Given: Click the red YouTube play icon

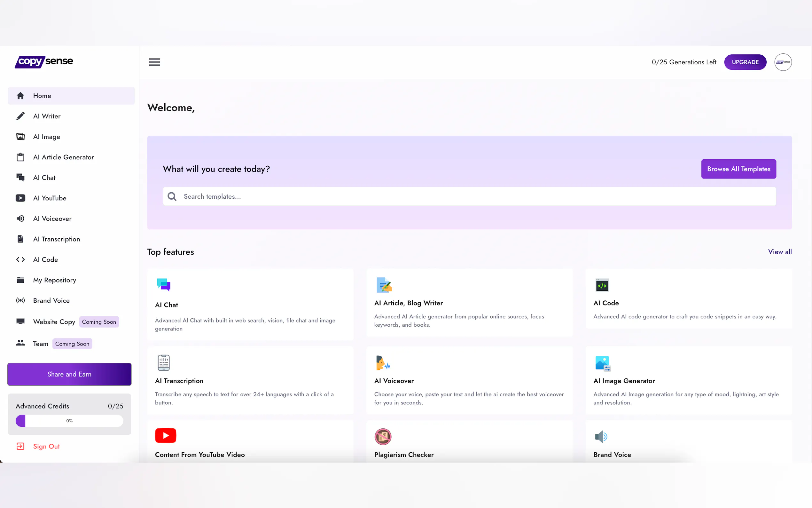Looking at the screenshot, I should point(166,435).
